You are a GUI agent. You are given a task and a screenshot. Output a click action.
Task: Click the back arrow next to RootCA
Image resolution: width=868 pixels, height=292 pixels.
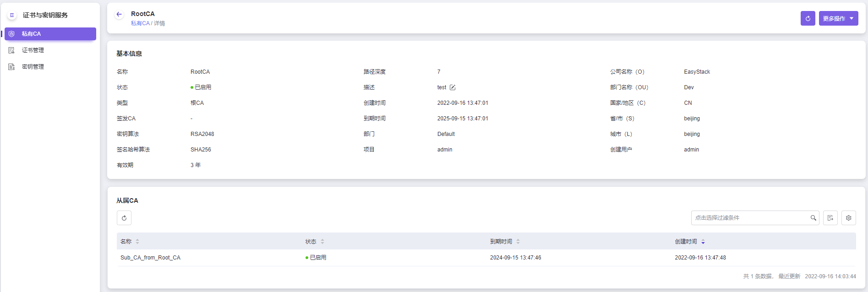click(x=119, y=14)
